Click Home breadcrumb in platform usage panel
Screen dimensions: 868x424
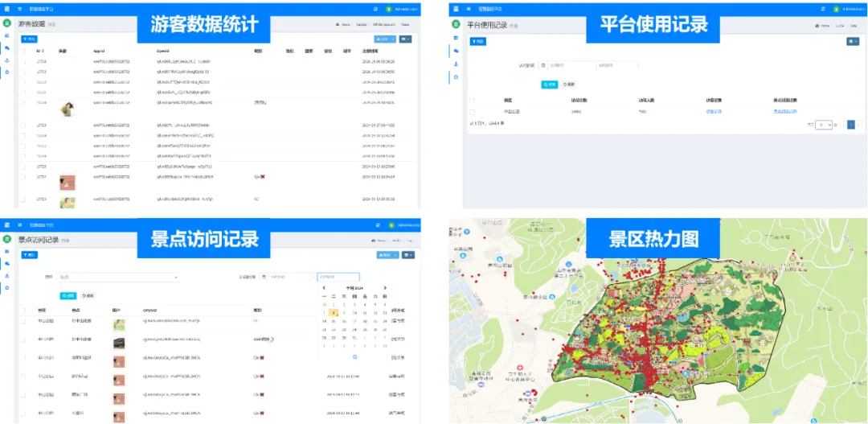(x=821, y=25)
